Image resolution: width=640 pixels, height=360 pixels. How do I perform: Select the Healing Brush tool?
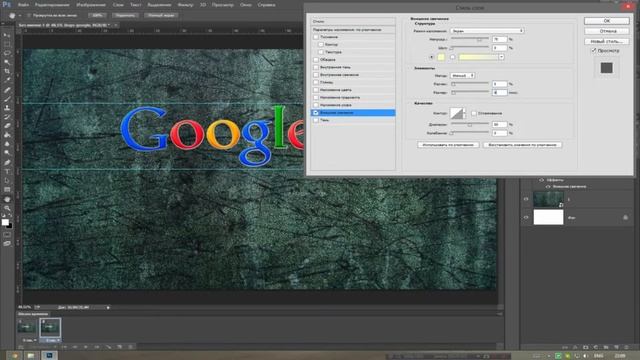coord(7,90)
